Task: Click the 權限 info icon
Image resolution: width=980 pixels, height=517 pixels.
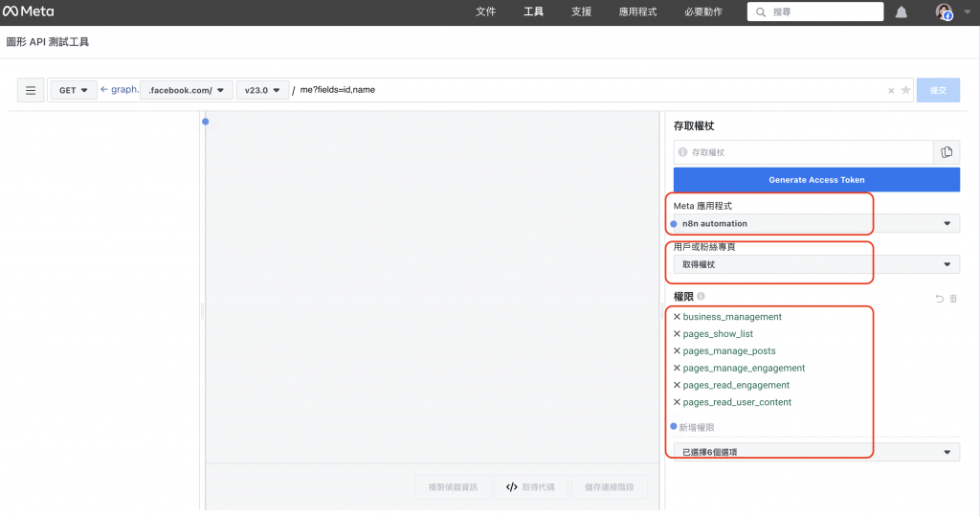Action: point(701,297)
